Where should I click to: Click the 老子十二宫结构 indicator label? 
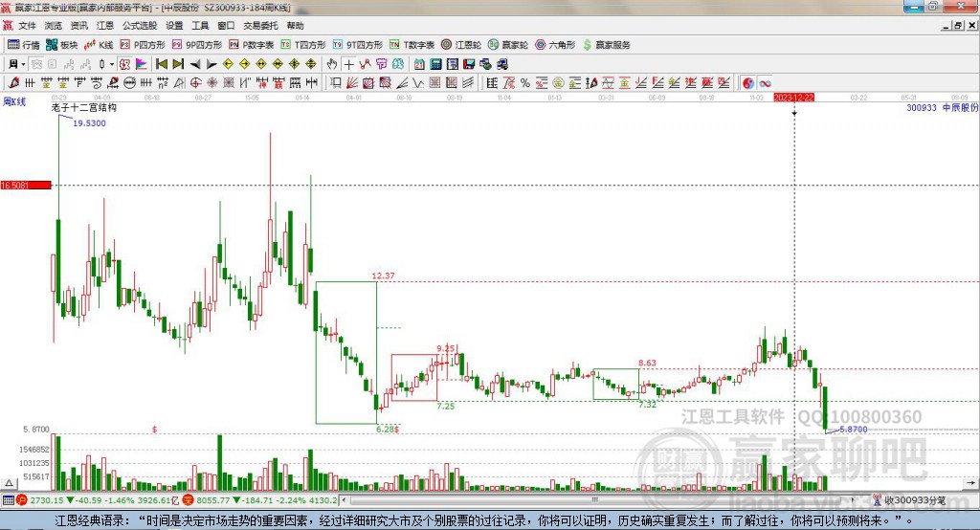coord(84,107)
